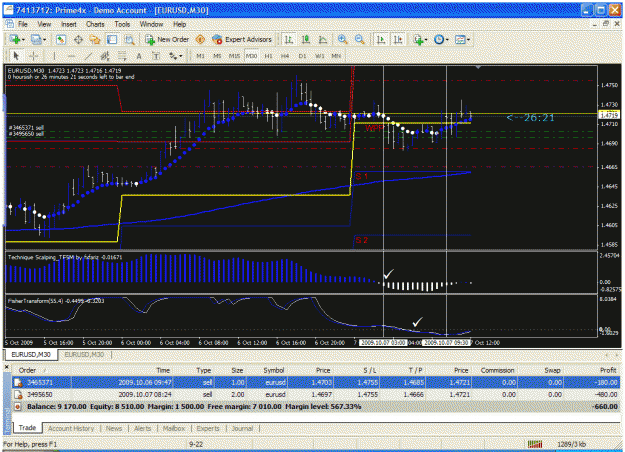Open the Help menu
Screen dimensions: 625x452
179,24
